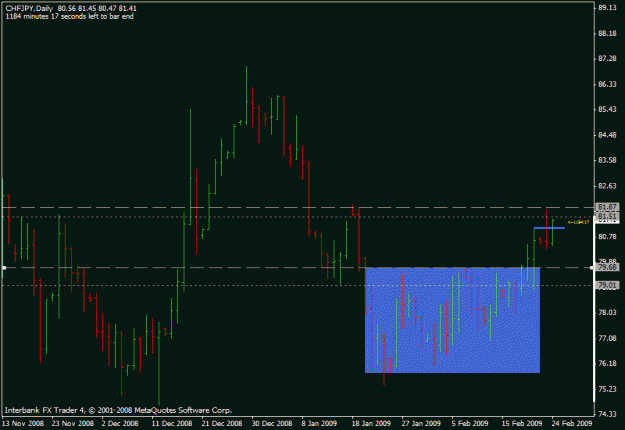
Task: Click the 78.03 price axis label
Action: (x=607, y=312)
